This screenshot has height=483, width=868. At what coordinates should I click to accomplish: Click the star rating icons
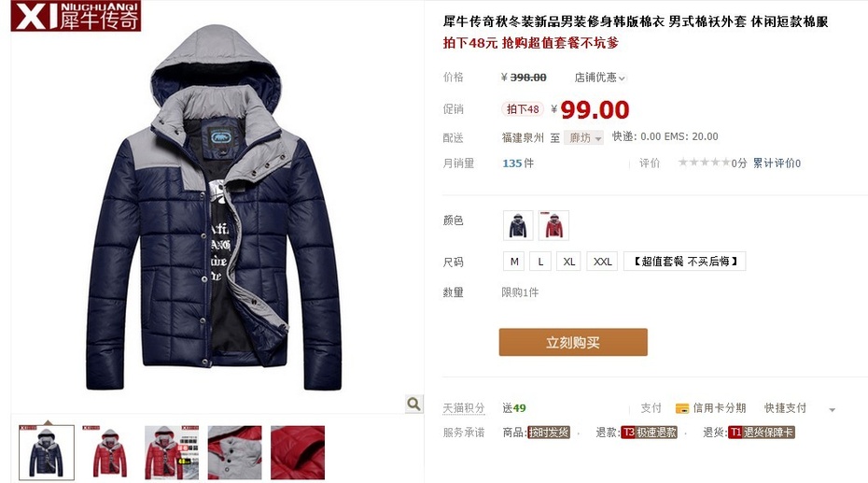click(x=704, y=163)
